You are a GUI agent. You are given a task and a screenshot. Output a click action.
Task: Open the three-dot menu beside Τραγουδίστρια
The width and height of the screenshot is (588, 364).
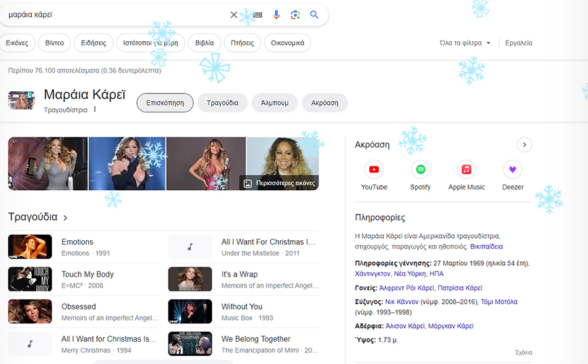[95, 110]
